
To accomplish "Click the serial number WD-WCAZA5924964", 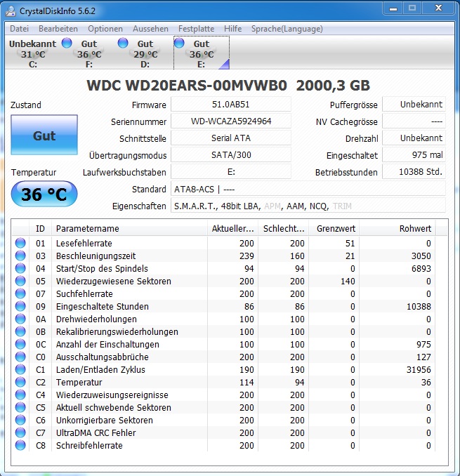I will point(231,121).
